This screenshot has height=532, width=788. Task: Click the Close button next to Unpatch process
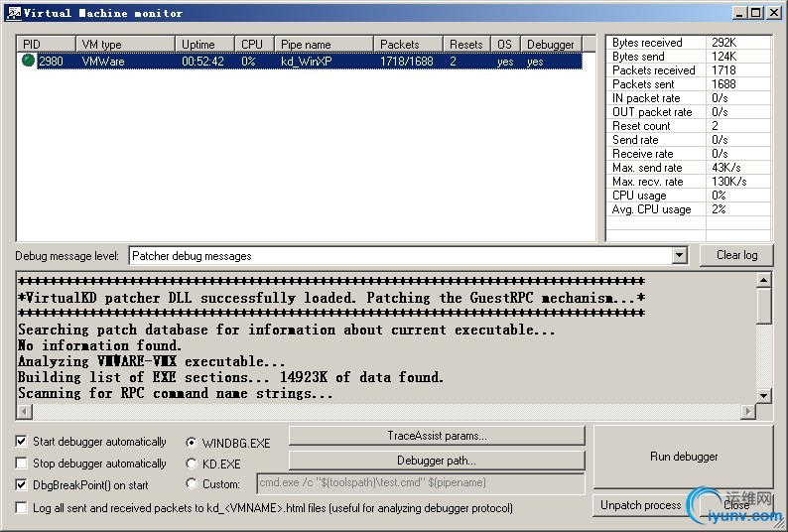point(736,505)
